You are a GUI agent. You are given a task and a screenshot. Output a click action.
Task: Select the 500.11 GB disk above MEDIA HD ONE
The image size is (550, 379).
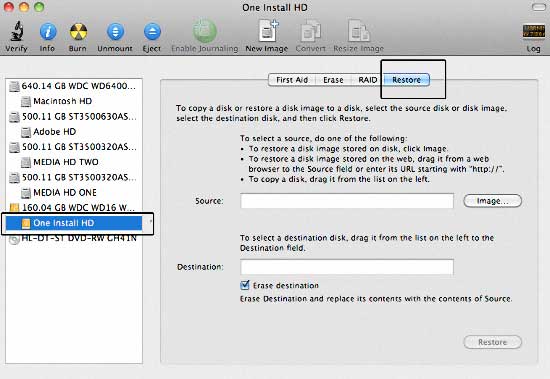pyautogui.click(x=74, y=177)
